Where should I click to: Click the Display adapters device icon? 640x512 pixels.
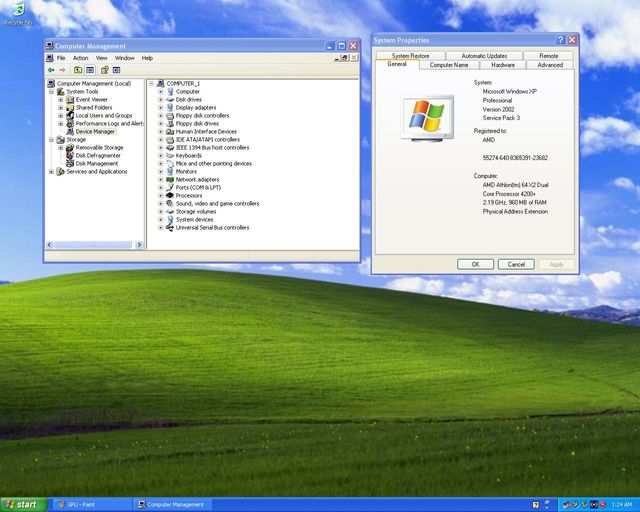[170, 108]
